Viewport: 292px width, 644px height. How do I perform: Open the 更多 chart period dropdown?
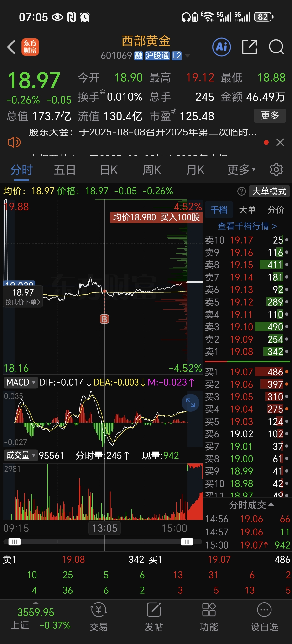click(241, 170)
